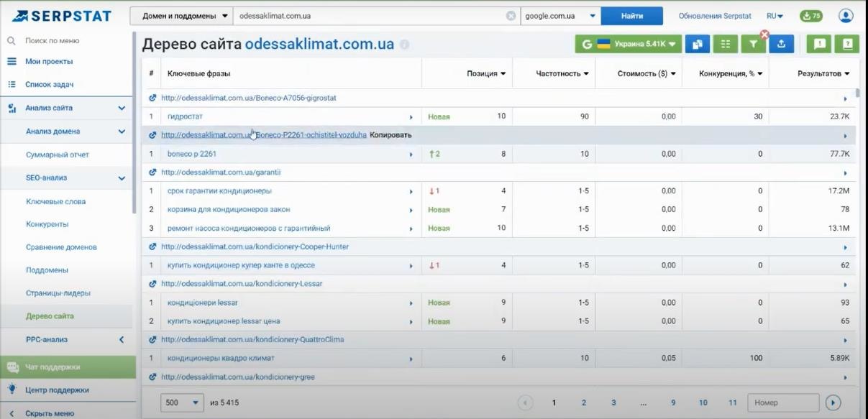Sort by Позиция column
The image size is (868, 419).
[486, 73]
